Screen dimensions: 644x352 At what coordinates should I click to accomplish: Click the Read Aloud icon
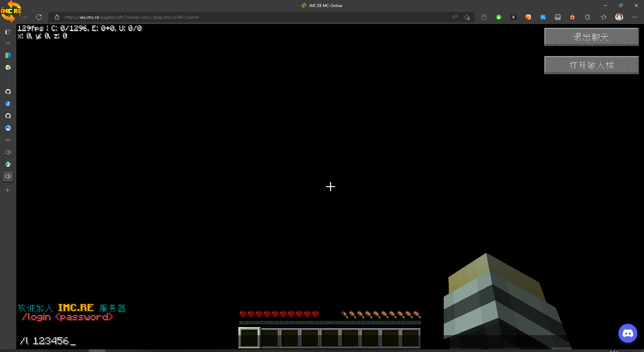(x=455, y=17)
